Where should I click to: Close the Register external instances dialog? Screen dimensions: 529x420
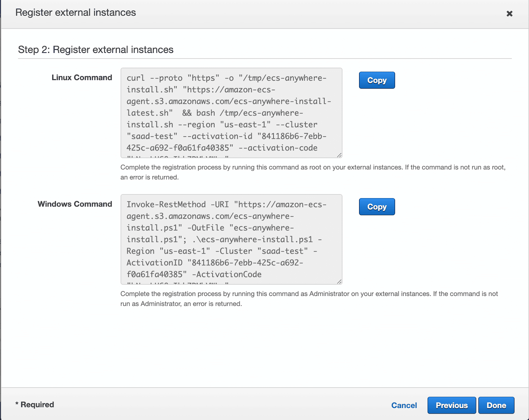509,14
